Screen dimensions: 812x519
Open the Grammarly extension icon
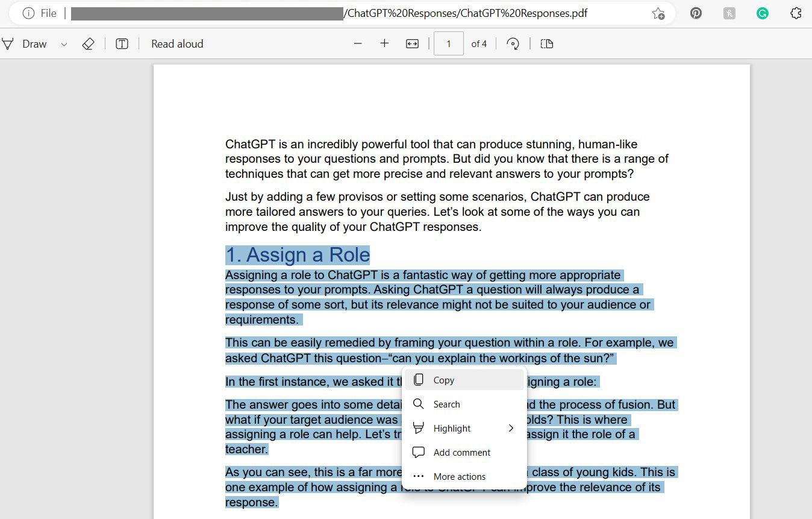762,13
